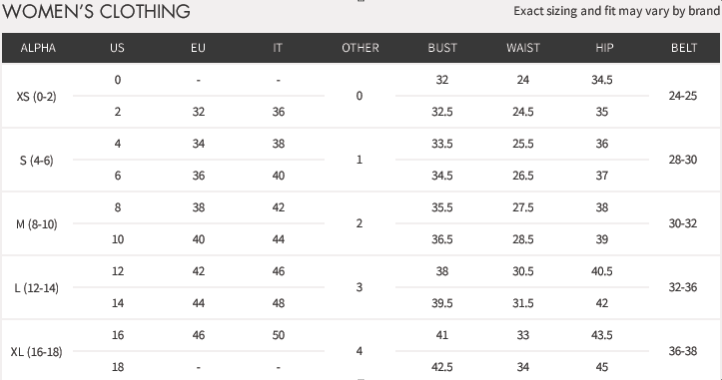This screenshot has width=722, height=380.
Task: Click the Women's Clothing heading
Action: (96, 11)
